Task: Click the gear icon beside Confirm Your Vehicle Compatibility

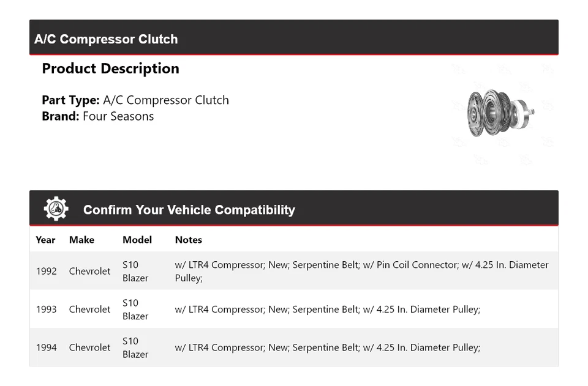Action: (x=56, y=209)
